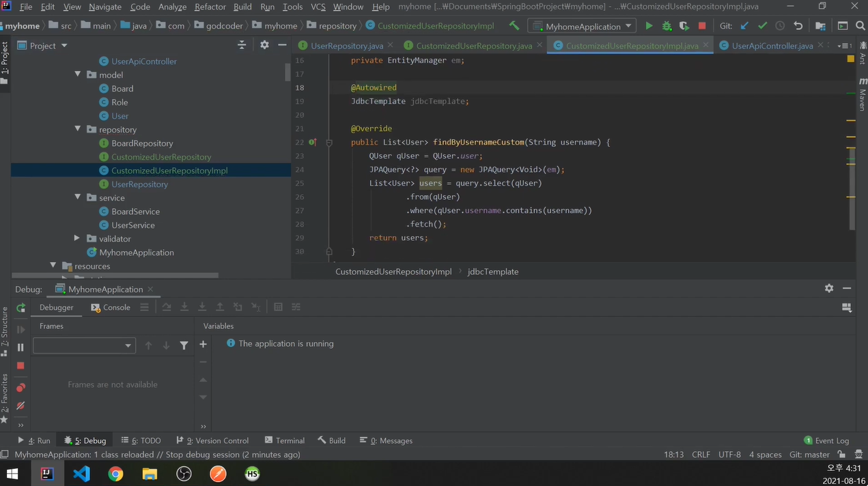Open Search Everywhere magnifier icon
Viewport: 868px width, 486px height.
tap(860, 26)
